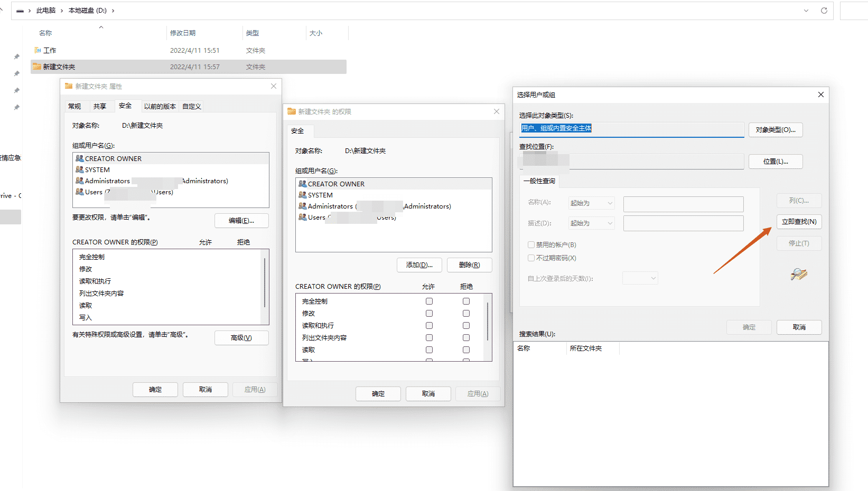
Task: Cancel the 选择用户或组 dialog
Action: [x=799, y=327]
